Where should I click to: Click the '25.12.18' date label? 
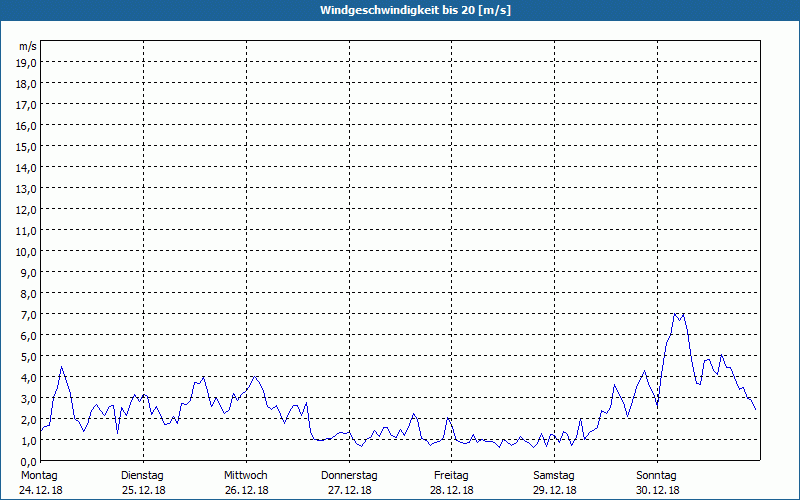pos(144,490)
